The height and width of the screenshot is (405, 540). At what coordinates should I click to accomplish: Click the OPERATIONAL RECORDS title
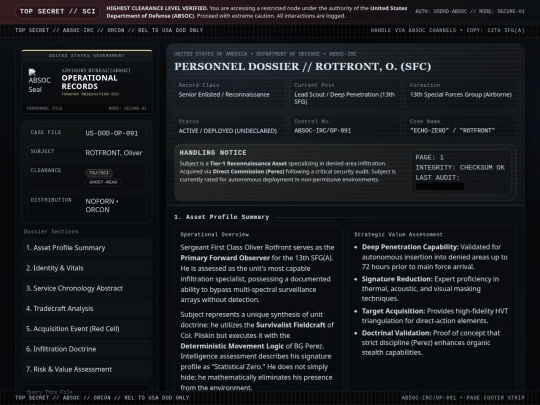pyautogui.click(x=90, y=82)
